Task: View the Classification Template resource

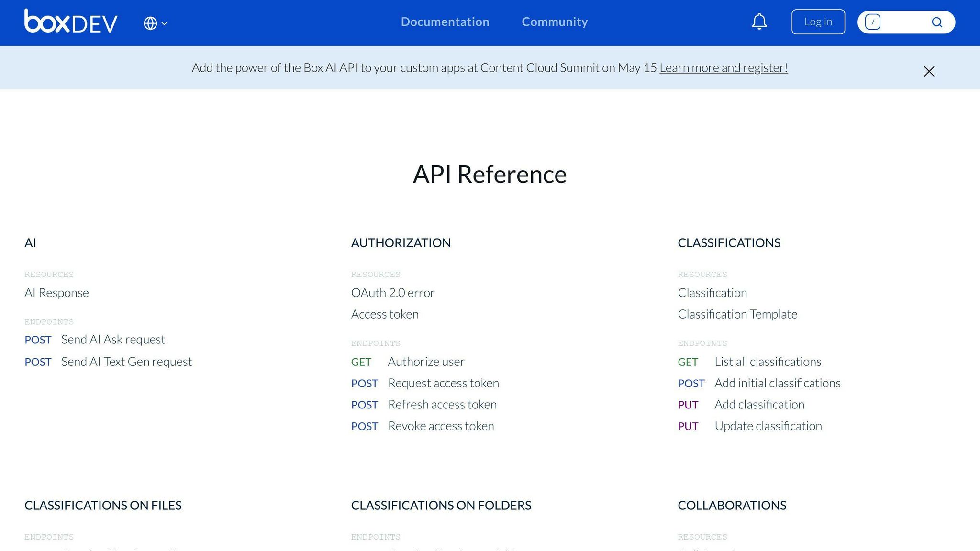Action: (737, 314)
